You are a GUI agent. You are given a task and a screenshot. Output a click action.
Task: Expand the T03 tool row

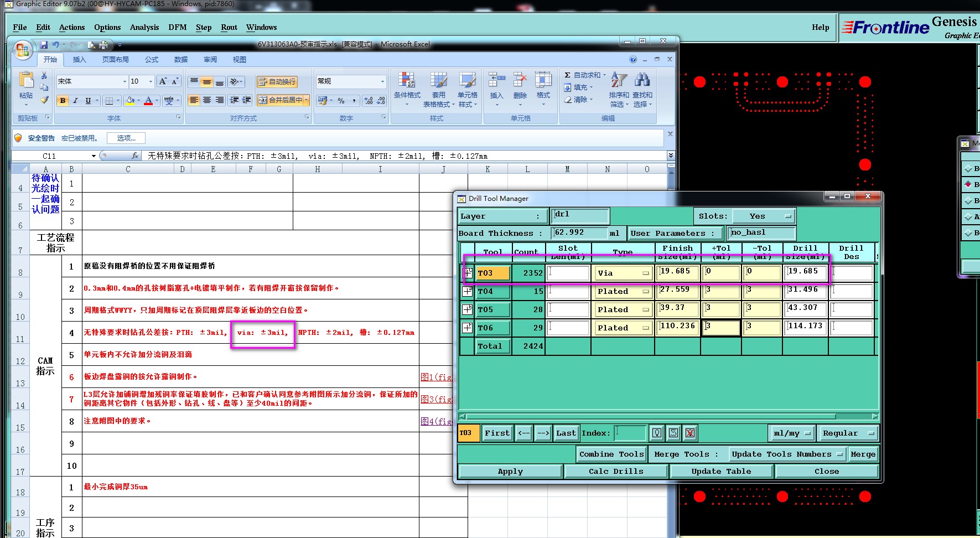pyautogui.click(x=468, y=273)
